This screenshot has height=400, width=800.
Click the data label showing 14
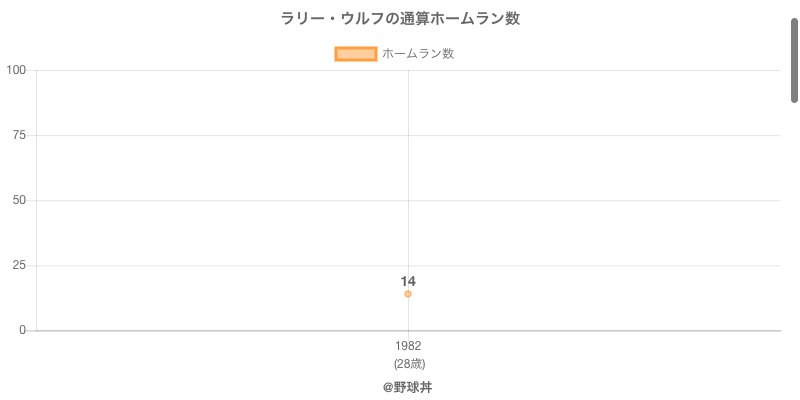[408, 281]
